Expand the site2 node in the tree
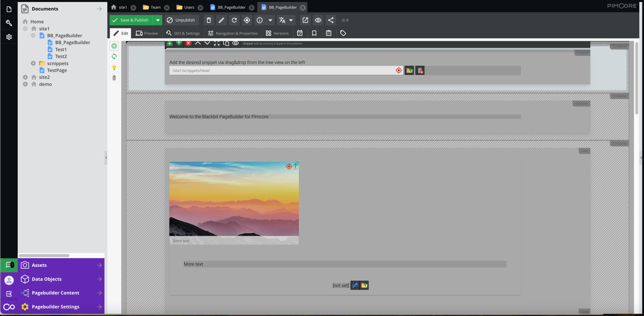 pyautogui.click(x=25, y=77)
